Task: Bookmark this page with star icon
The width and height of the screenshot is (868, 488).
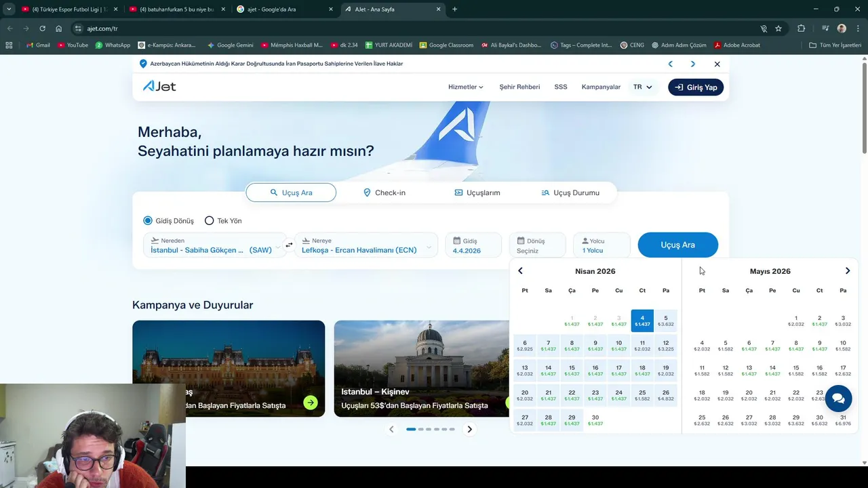Action: click(x=778, y=28)
